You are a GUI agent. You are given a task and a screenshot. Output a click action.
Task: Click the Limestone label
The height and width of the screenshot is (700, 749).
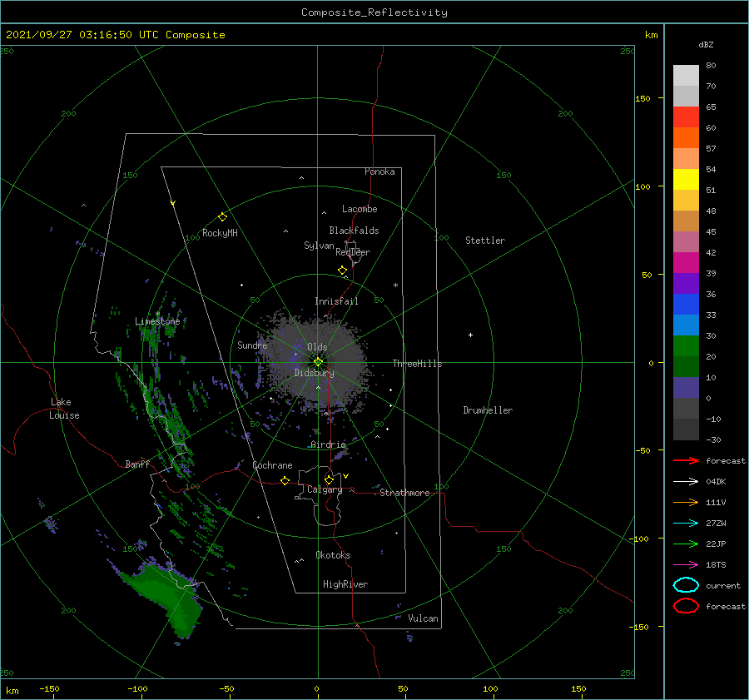157,321
